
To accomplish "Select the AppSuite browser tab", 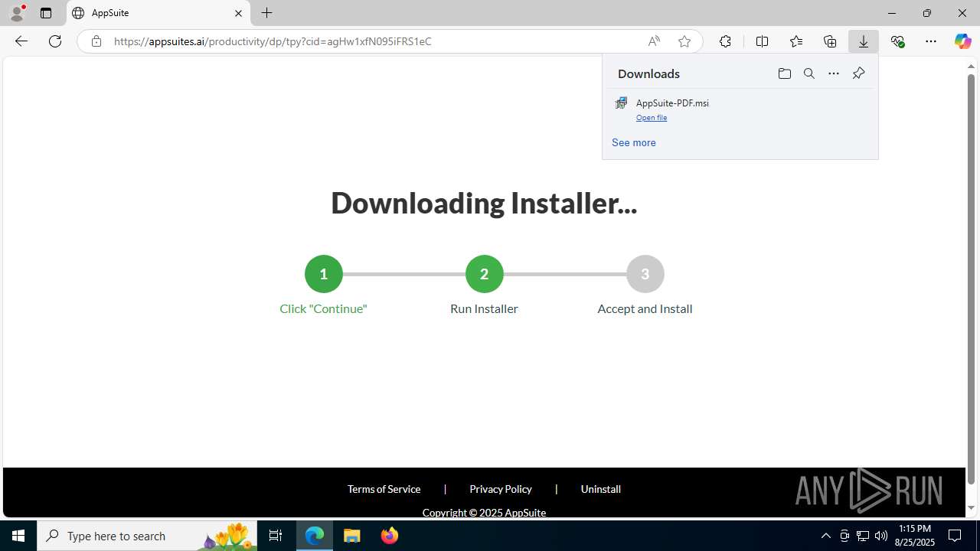I will click(x=158, y=13).
